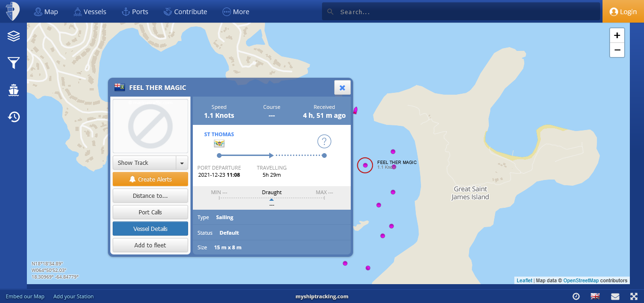Click the 4 h, 51 m ago received value

point(324,115)
